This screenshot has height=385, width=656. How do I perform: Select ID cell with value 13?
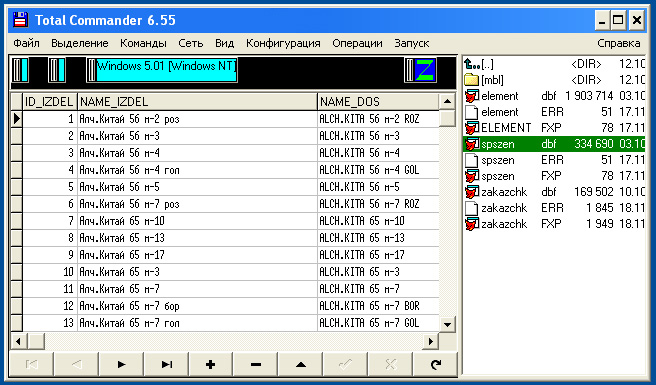point(50,323)
